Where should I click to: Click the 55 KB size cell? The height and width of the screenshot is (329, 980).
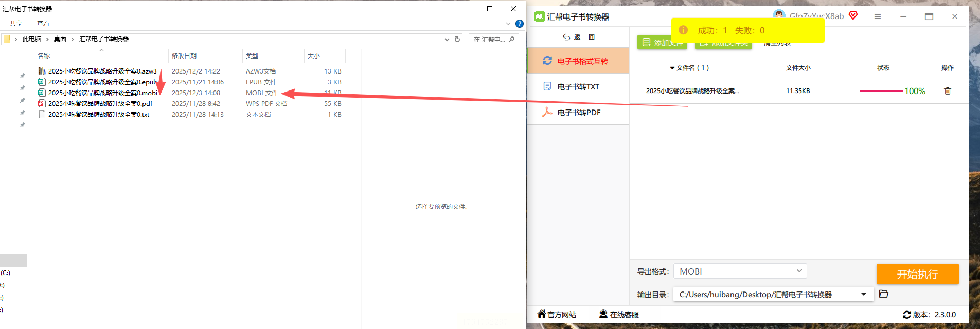(x=333, y=103)
